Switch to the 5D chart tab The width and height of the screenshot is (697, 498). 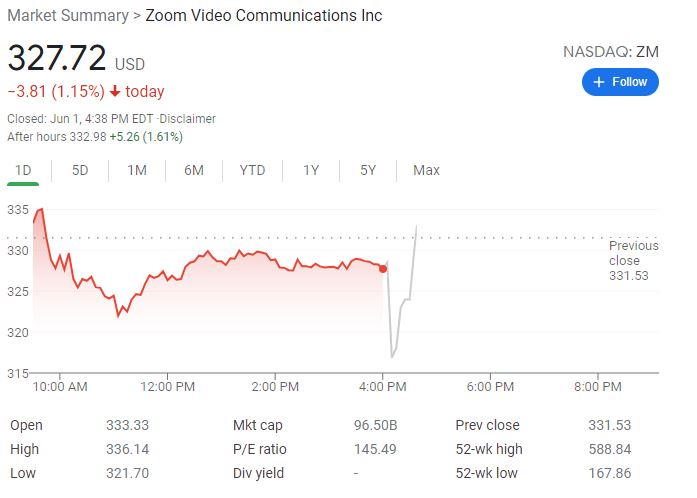[80, 170]
